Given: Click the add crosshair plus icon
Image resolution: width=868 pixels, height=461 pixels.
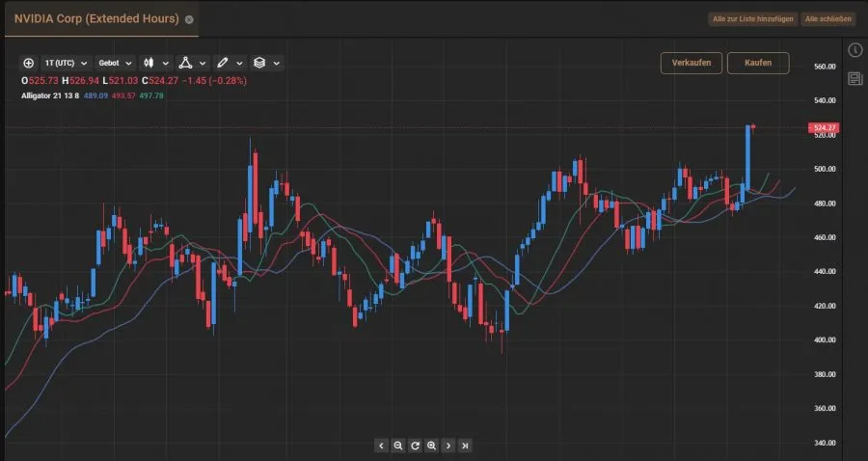Looking at the screenshot, I should (x=28, y=63).
